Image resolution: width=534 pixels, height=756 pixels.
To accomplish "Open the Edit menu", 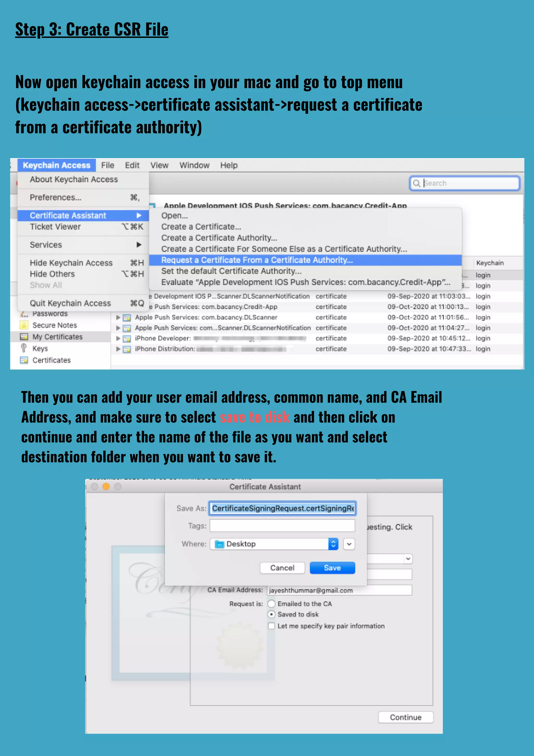I will point(132,165).
